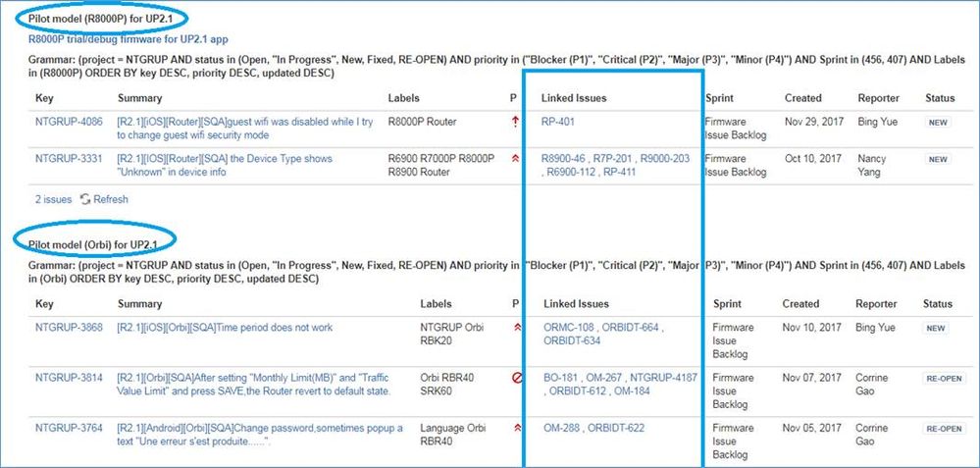Open linked issue R6900-112
This screenshot has height=468, width=980.
coord(571,172)
